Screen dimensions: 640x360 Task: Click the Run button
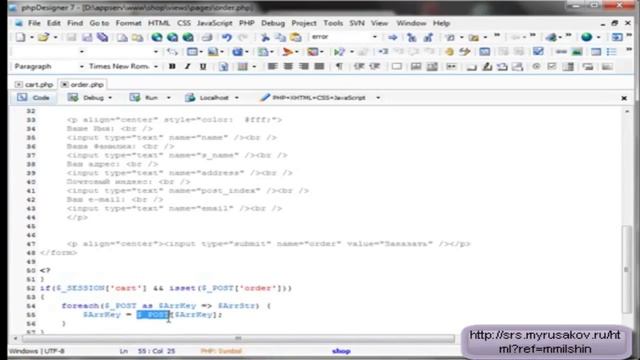[x=144, y=98]
